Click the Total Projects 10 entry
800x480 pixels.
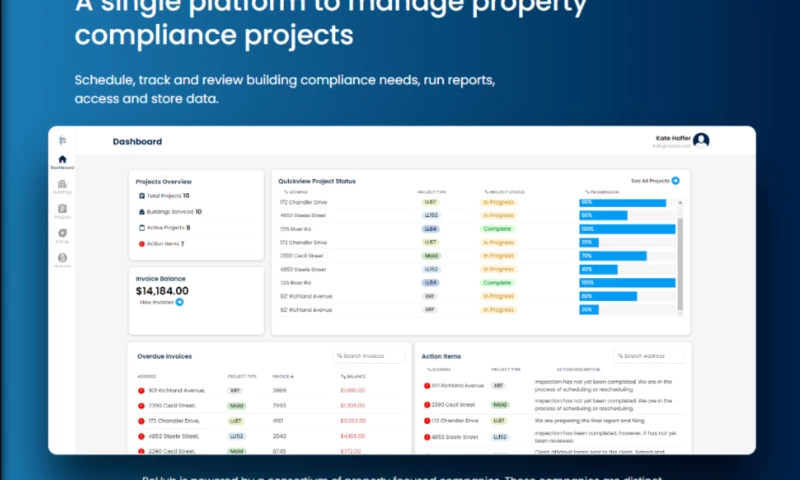click(x=164, y=196)
